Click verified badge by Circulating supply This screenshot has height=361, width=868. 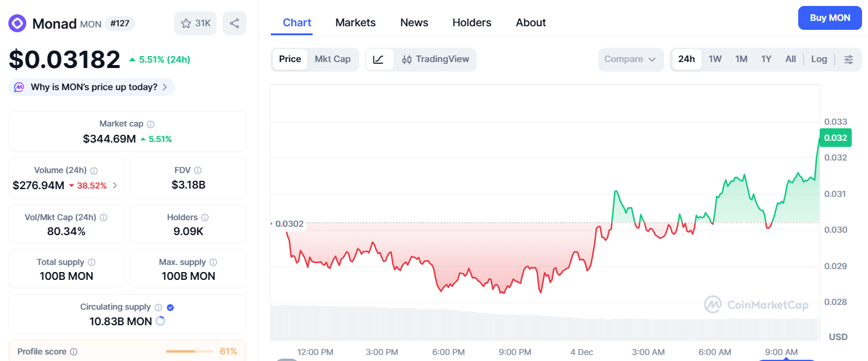click(x=170, y=307)
